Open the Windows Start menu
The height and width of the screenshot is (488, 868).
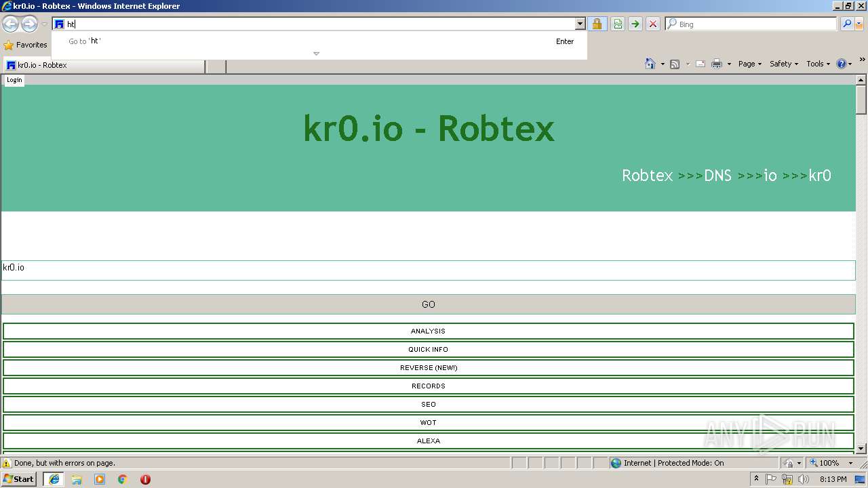point(18,479)
